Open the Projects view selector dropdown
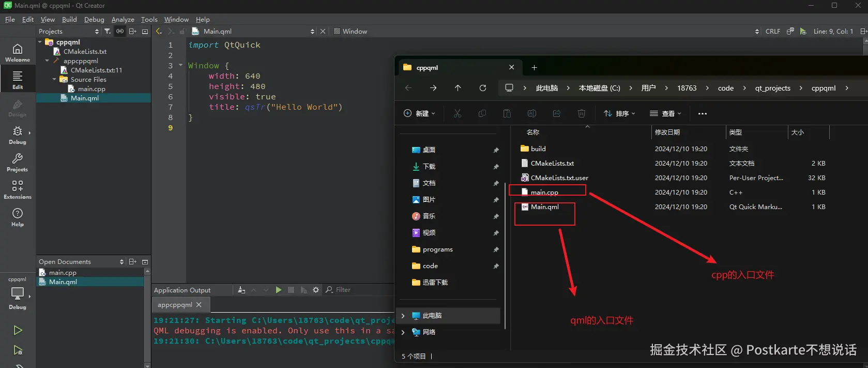 (x=96, y=31)
